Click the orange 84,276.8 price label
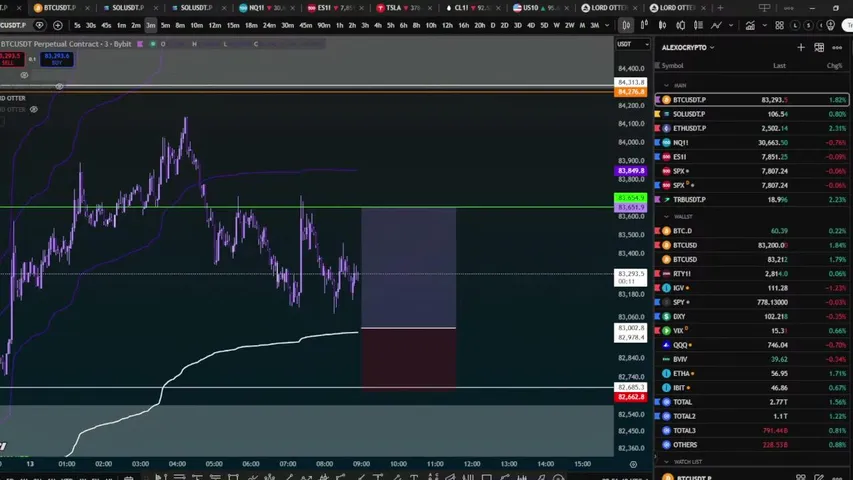 point(631,92)
